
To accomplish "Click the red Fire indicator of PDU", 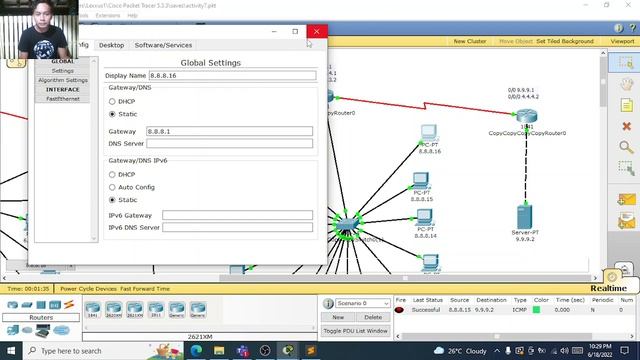I will 399,310.
